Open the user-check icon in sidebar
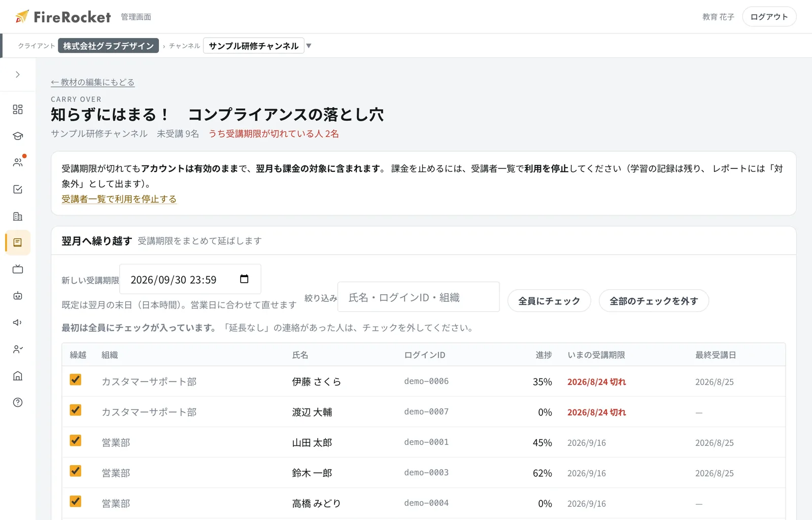The image size is (812, 520). pyautogui.click(x=18, y=349)
